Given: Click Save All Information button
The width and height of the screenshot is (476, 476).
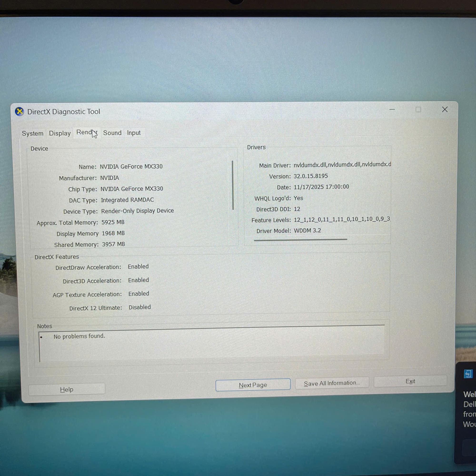Looking at the screenshot, I should pyautogui.click(x=332, y=383).
